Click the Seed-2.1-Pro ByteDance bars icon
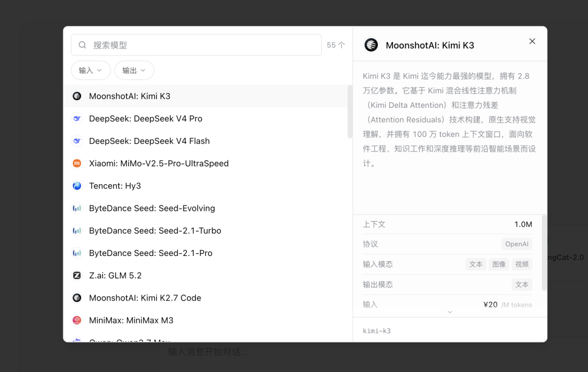Viewport: 588px width, 372px height. pyautogui.click(x=77, y=253)
